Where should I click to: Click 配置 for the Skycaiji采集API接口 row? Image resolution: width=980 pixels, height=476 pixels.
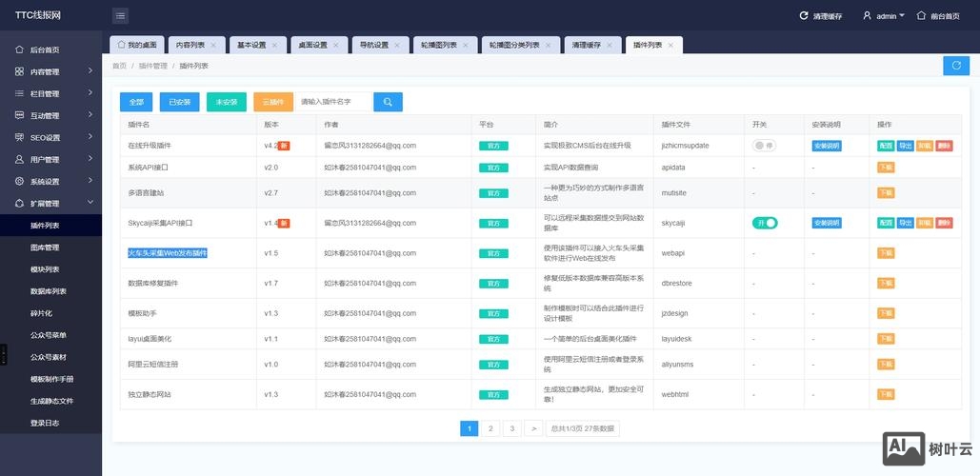(886, 223)
